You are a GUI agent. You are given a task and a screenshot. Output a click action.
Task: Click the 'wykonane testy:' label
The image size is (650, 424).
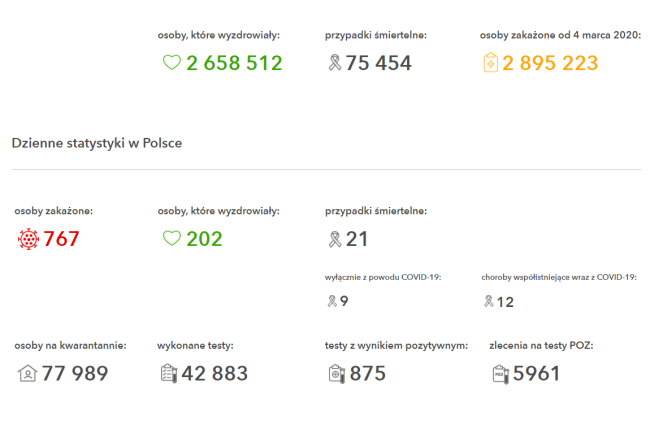[196, 345]
